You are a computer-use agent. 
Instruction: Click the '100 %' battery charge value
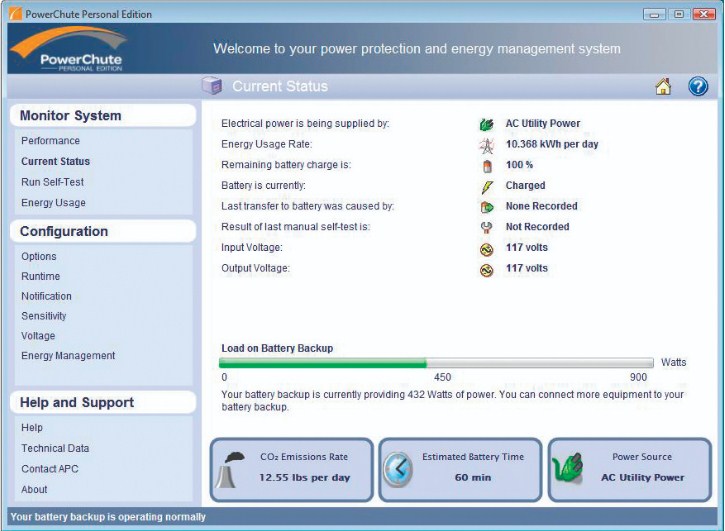tap(519, 165)
